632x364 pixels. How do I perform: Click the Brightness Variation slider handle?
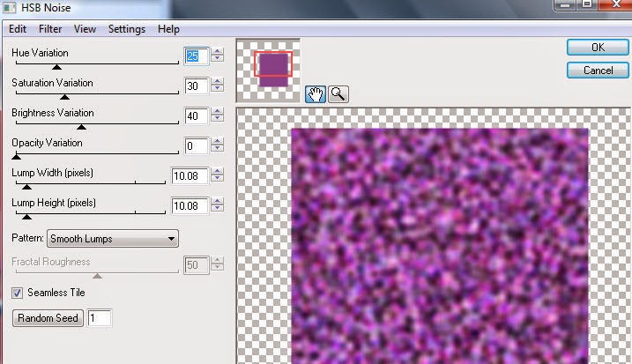coord(81,127)
